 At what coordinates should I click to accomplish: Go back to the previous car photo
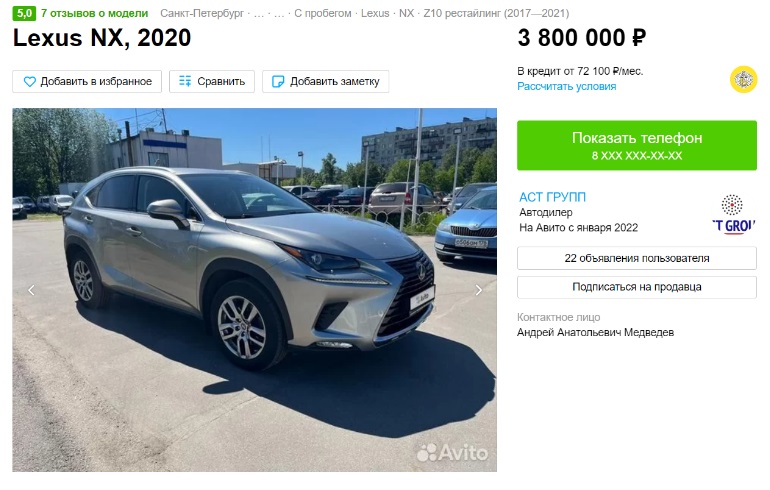(x=31, y=290)
